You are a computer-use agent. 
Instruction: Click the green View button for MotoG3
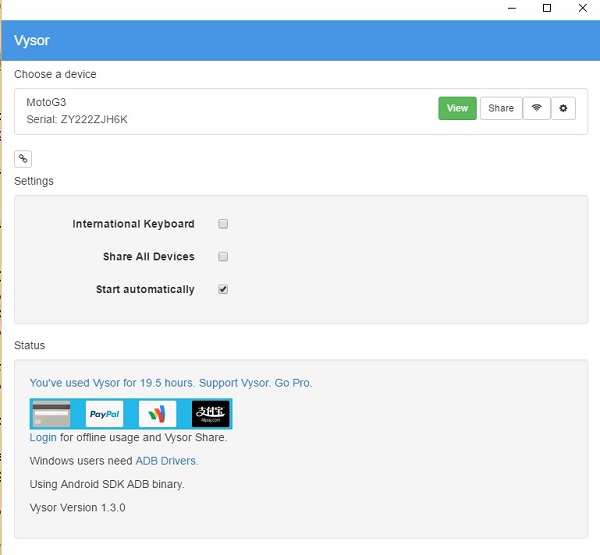click(x=457, y=108)
